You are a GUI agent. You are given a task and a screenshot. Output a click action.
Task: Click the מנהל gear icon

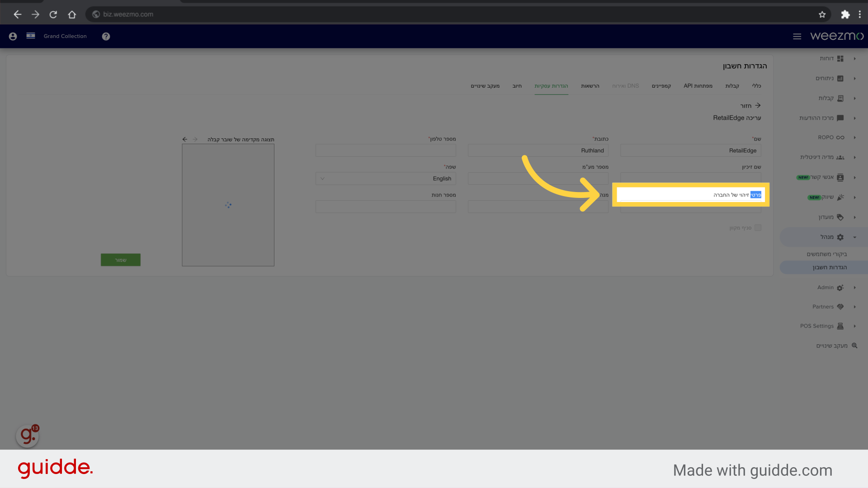point(840,237)
